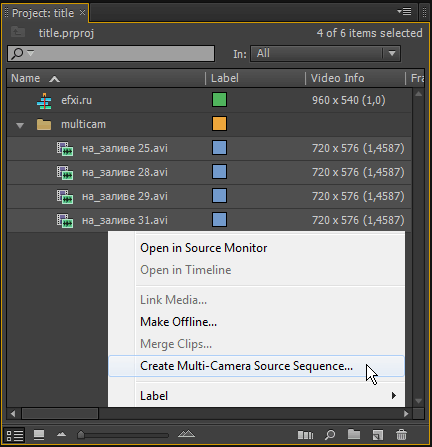Click the multicam bin folder icon
The height and width of the screenshot is (447, 432).
coord(44,125)
